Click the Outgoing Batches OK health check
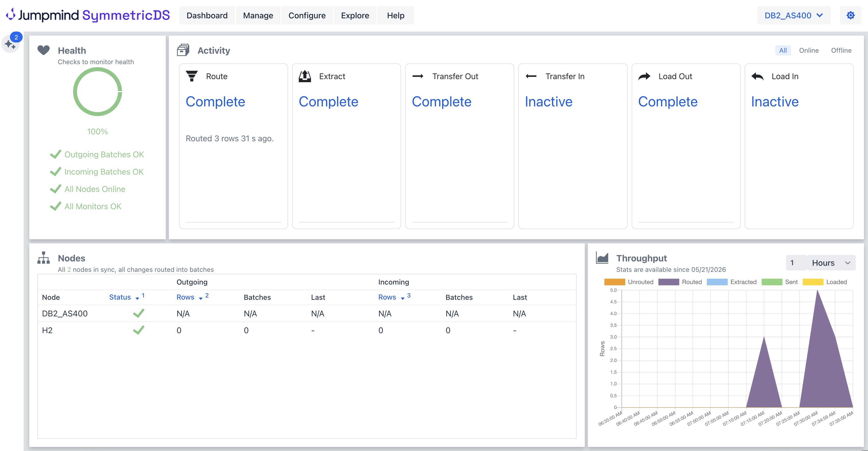This screenshot has width=868, height=451. pyautogui.click(x=97, y=154)
